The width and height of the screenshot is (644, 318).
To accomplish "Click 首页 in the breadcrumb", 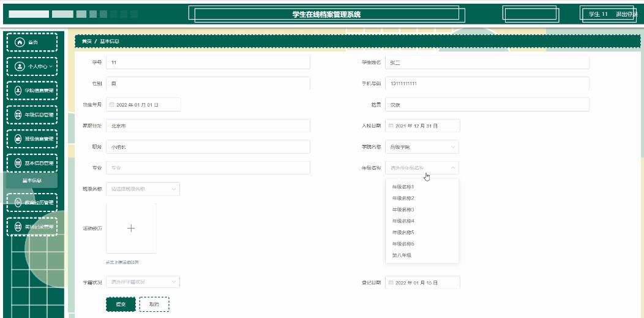I will [87, 42].
